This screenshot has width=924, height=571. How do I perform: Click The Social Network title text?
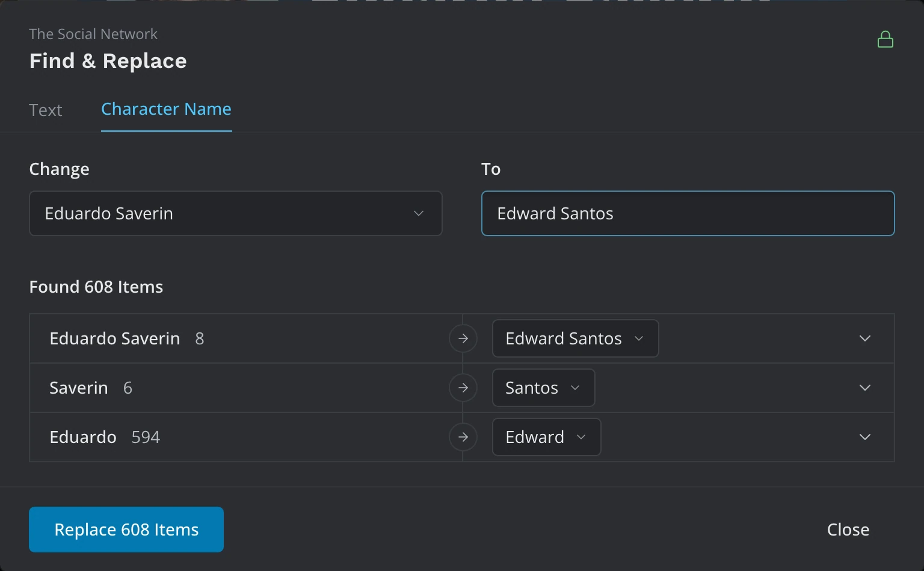pos(93,34)
